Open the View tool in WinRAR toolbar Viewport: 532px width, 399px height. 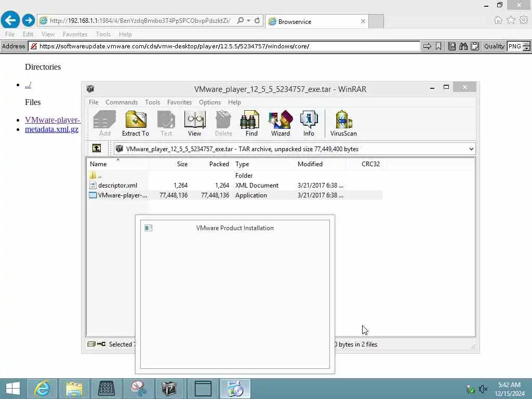195,123
